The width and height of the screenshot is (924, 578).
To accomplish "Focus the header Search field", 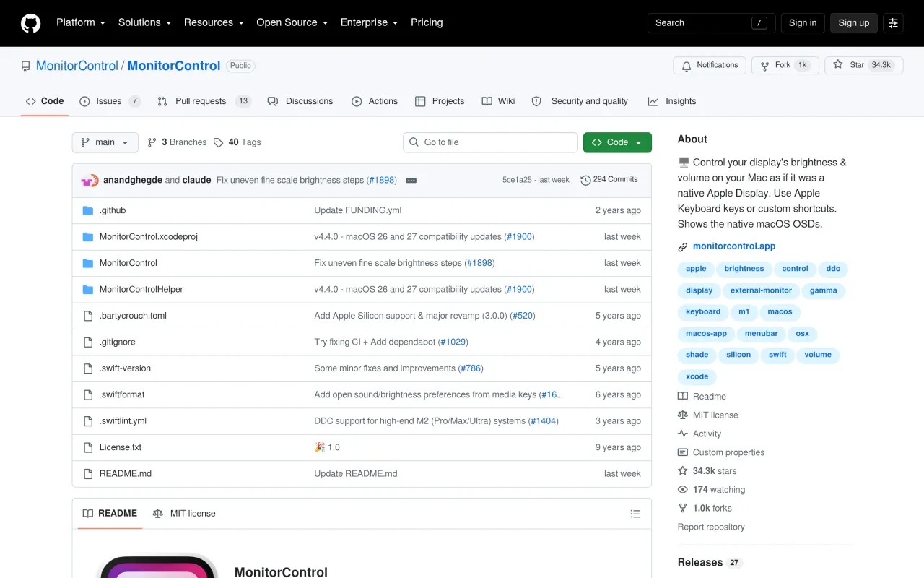I will point(711,23).
